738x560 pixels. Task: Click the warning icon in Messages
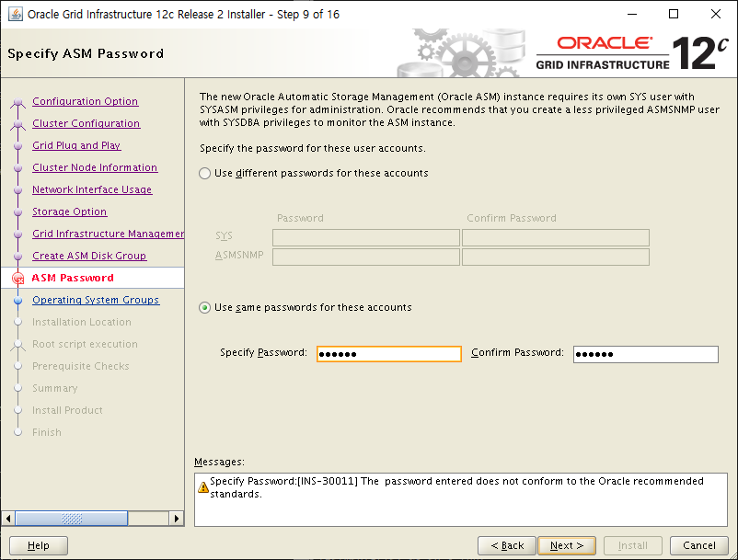click(203, 487)
